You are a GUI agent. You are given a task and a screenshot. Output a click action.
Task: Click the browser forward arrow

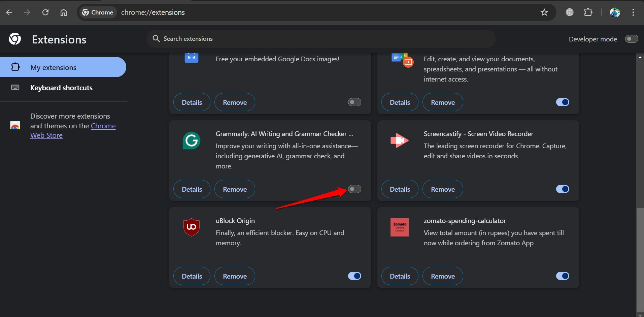pos(27,12)
